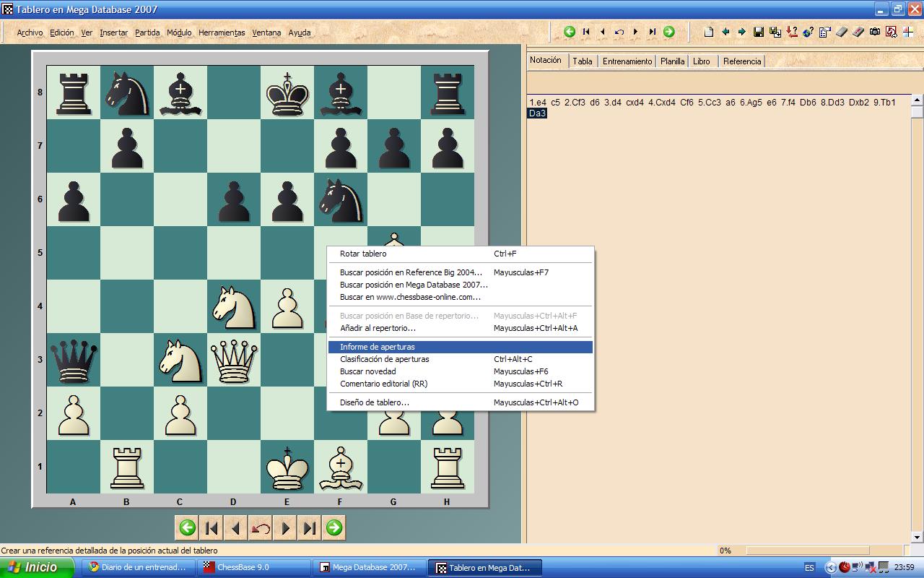Advance a move with the green right-arrow circle
This screenshot has height=578, width=924.
point(334,527)
